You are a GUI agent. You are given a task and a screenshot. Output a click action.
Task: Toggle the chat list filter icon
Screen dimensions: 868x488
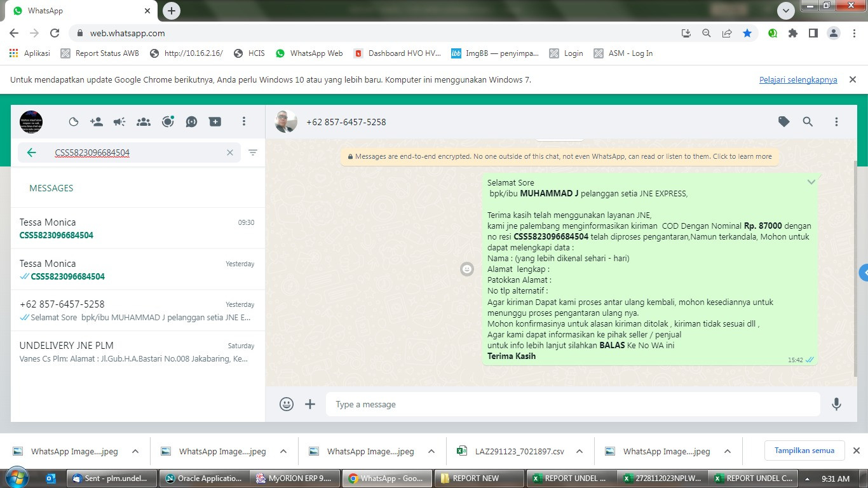coord(253,152)
